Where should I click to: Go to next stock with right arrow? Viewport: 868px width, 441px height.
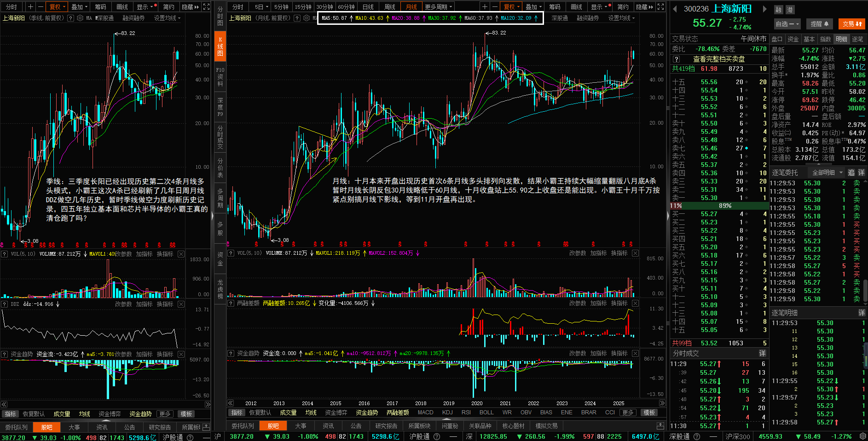pyautogui.click(x=764, y=9)
